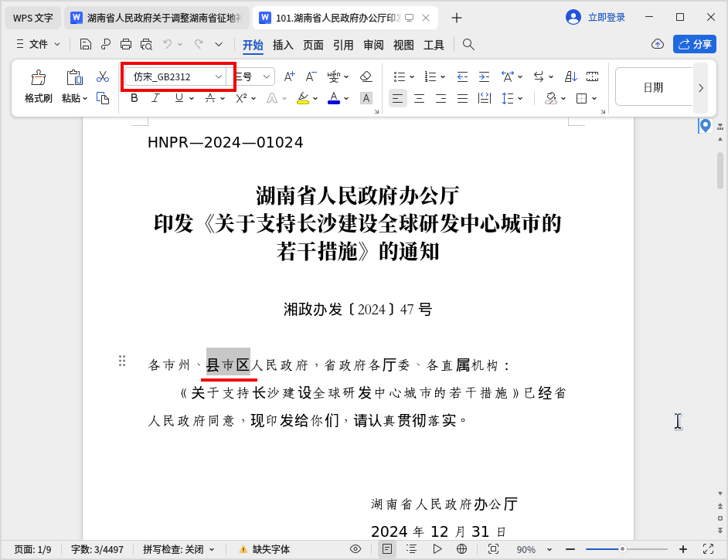Click the Paste (粘贴) clipboard icon
Screen dimensions: 728x560
tap(74, 77)
